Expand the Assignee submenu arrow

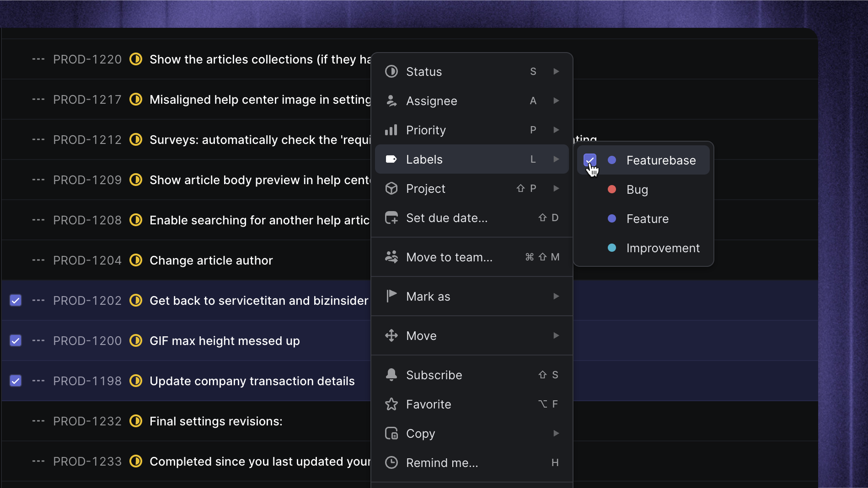click(556, 101)
